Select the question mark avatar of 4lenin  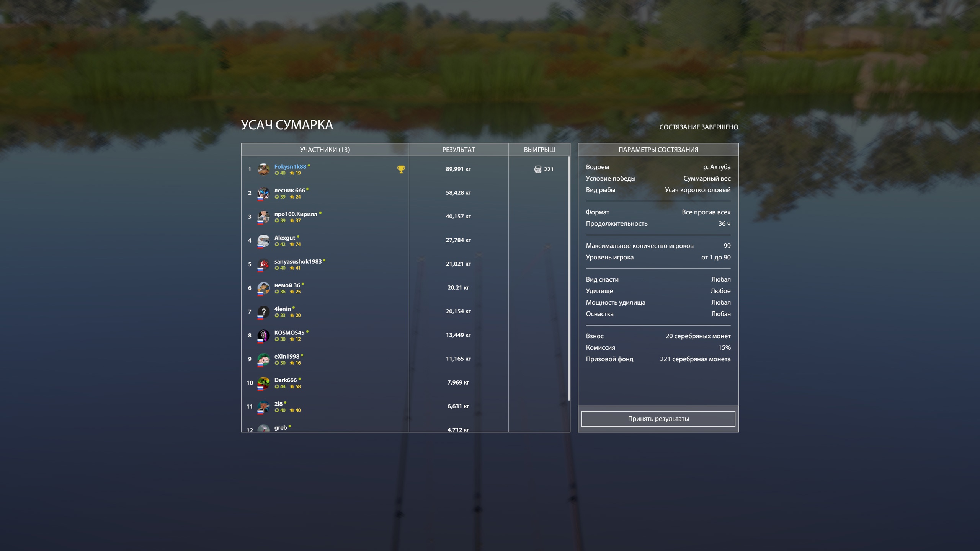(x=263, y=311)
